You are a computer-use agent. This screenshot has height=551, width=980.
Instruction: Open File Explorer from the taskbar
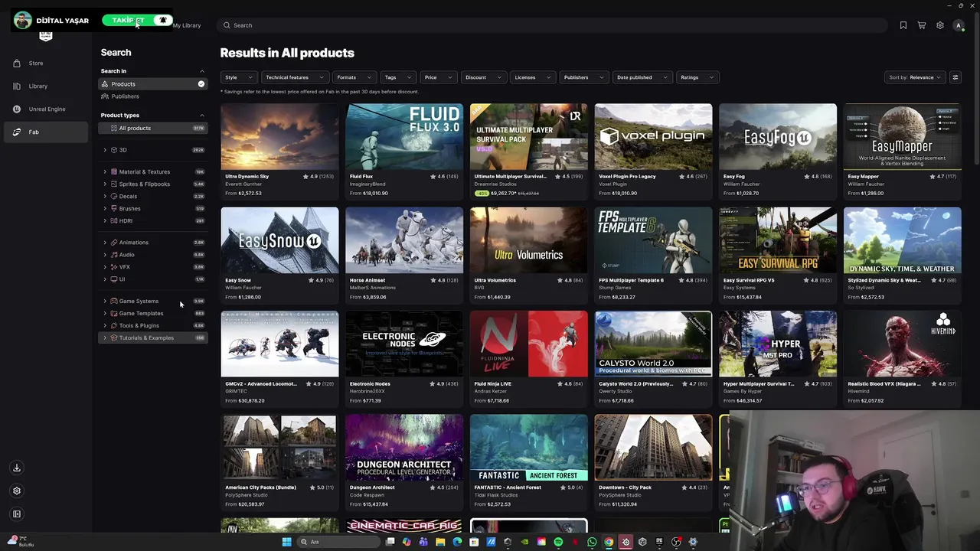[x=440, y=542]
